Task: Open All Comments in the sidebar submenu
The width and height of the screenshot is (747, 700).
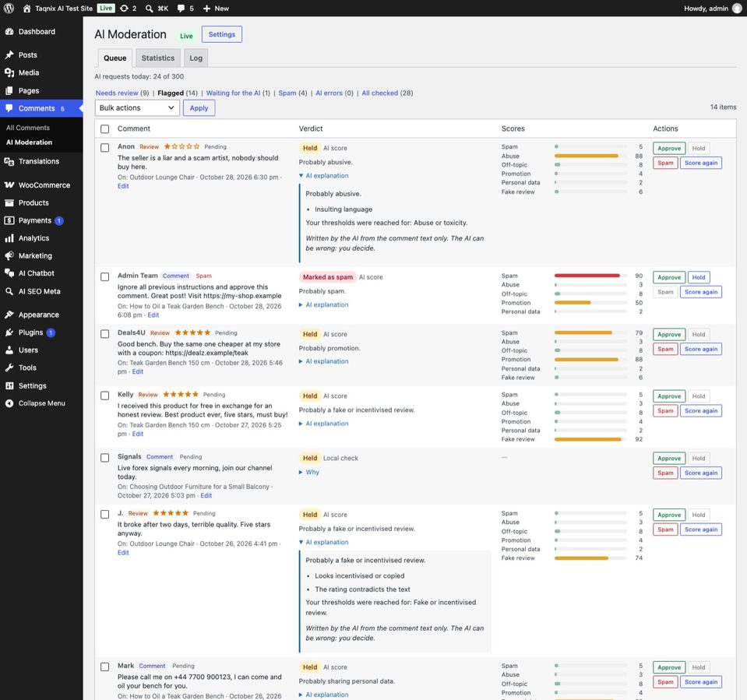Action: coord(28,128)
